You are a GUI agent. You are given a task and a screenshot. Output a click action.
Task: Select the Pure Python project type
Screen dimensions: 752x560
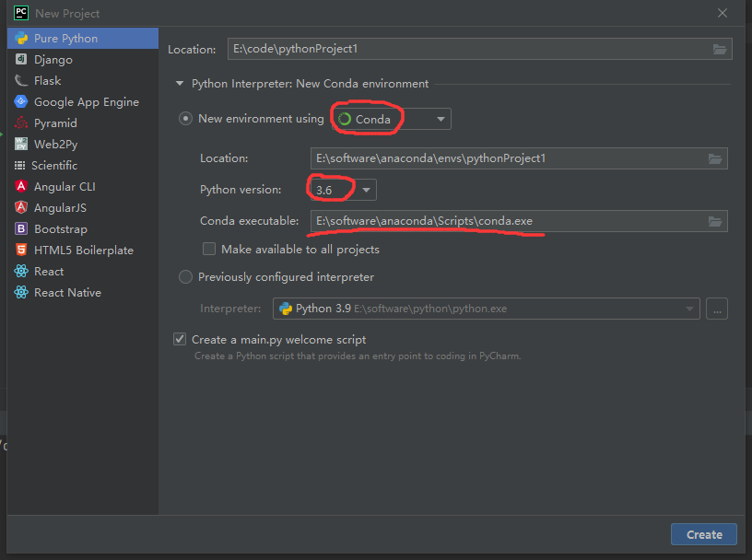click(x=83, y=39)
